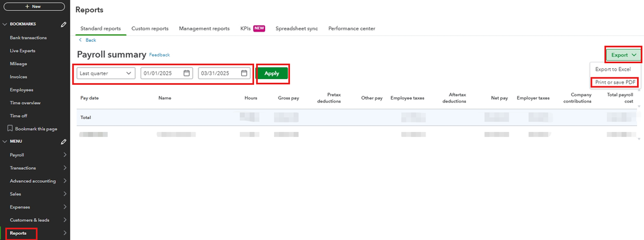Viewport: 644px width, 240px height.
Task: Click the Gross pay column header
Action: pos(288,98)
